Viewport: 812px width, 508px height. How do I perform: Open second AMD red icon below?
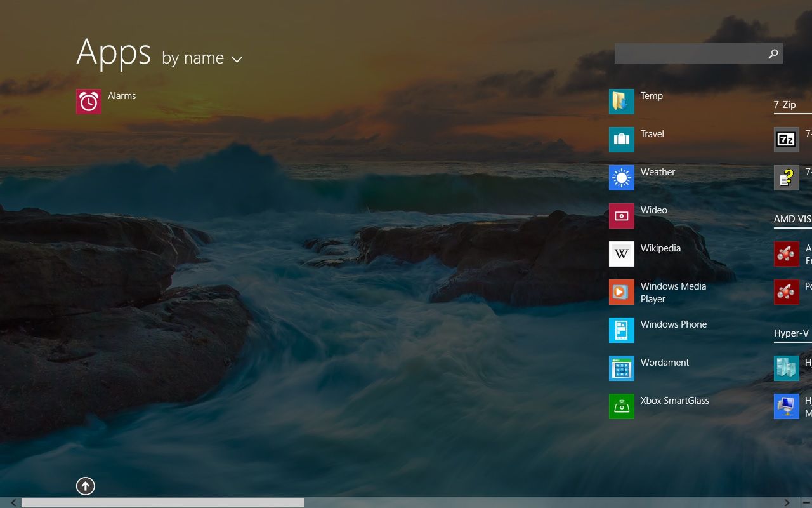(787, 292)
